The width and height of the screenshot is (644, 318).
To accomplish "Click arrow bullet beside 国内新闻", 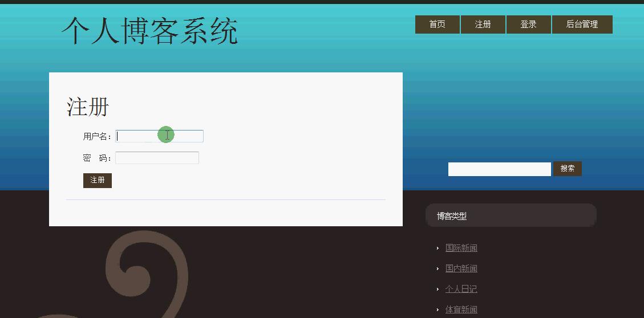I will click(438, 269).
